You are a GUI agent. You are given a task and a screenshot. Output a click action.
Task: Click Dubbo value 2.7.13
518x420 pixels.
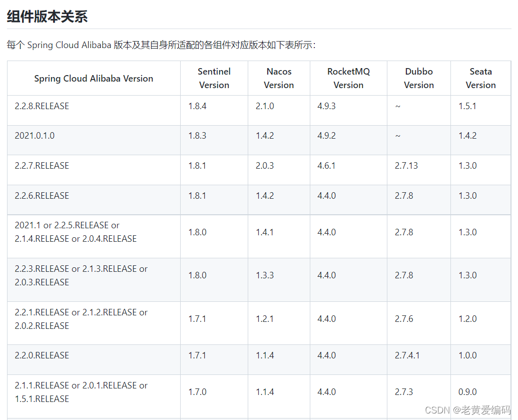coord(406,166)
